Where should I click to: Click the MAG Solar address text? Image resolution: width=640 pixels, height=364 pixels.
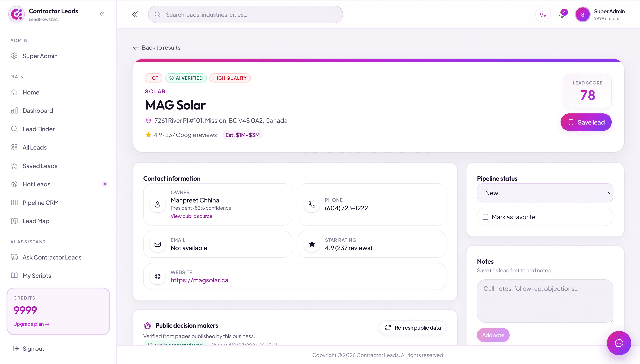pyautogui.click(x=221, y=121)
